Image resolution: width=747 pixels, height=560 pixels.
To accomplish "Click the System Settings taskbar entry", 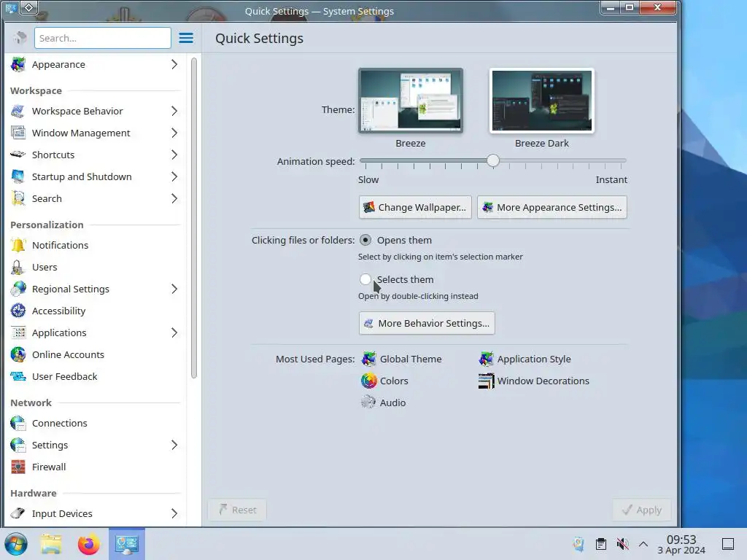I will coord(127,544).
